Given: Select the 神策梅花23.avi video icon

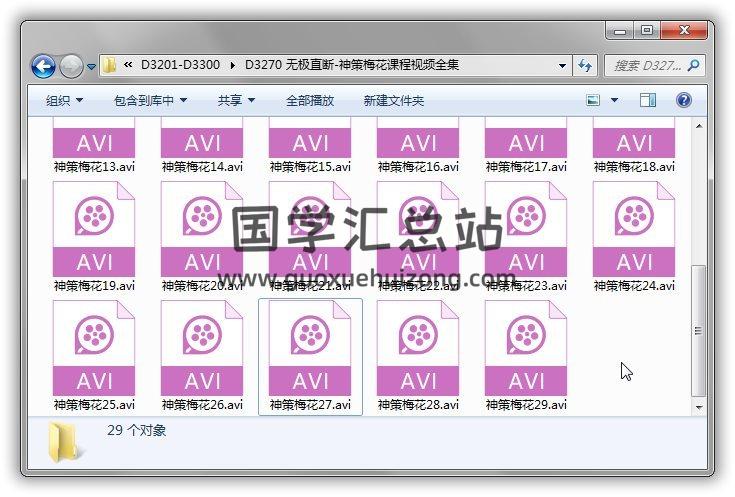Looking at the screenshot, I should [526, 229].
